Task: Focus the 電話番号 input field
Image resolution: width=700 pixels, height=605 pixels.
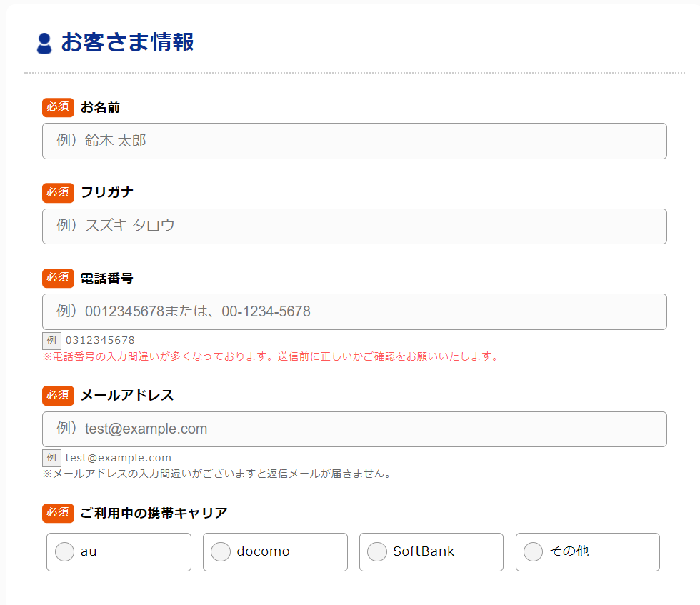Action: pyautogui.click(x=354, y=312)
